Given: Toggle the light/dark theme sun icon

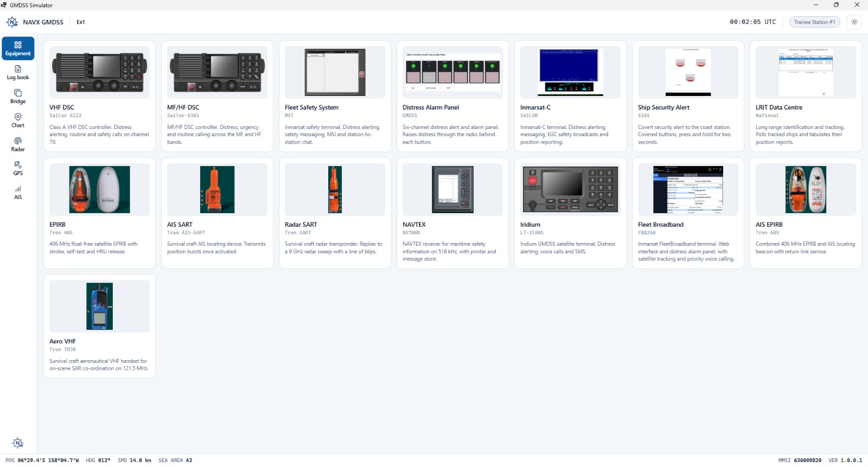Looking at the screenshot, I should coord(854,22).
